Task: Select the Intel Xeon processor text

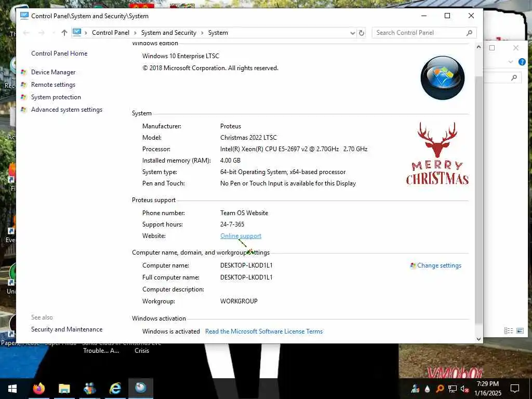Action: click(x=294, y=149)
